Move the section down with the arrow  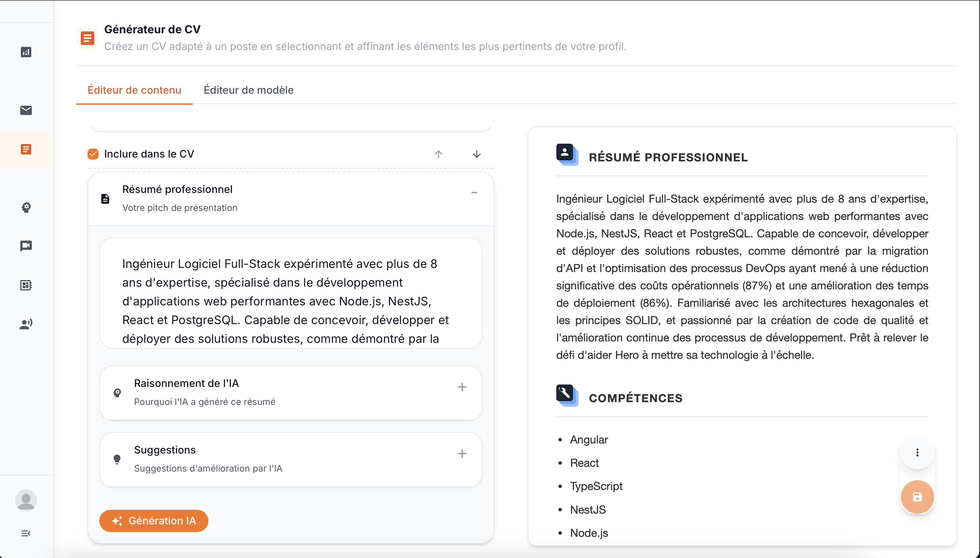476,154
